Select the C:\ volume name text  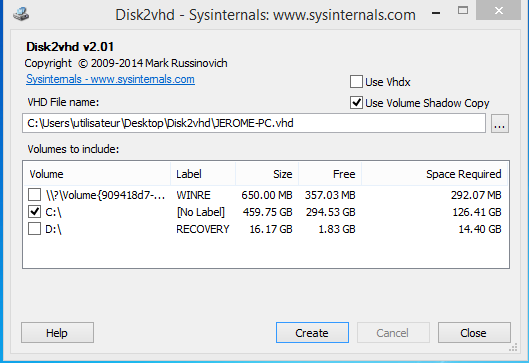tap(53, 212)
